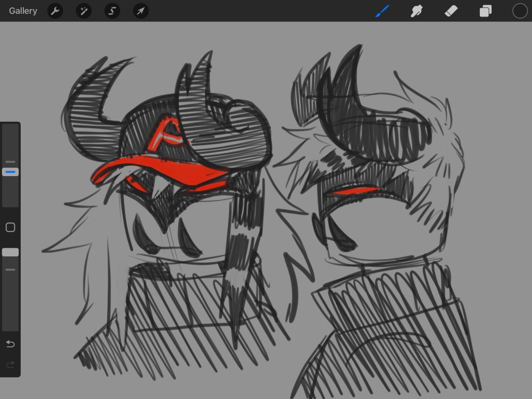Open the Actions wrench menu
Viewport: 532px width, 399px height.
55,11
